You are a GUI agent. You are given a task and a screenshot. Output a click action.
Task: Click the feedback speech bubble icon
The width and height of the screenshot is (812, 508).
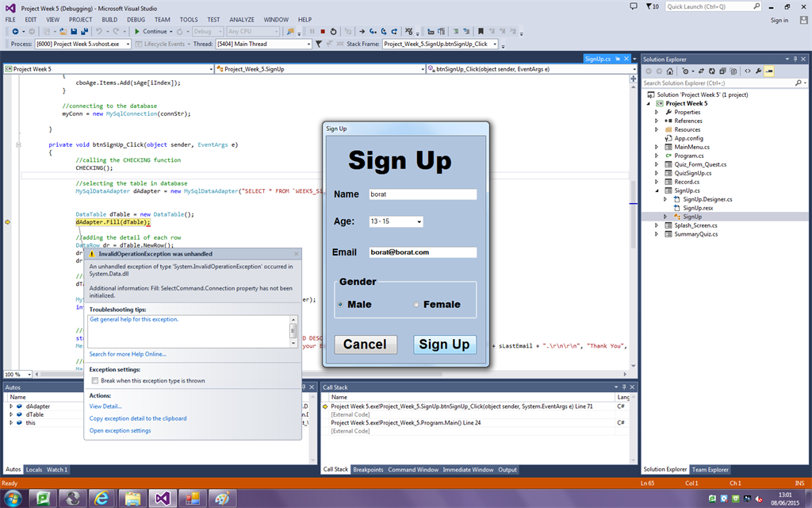click(x=634, y=6)
